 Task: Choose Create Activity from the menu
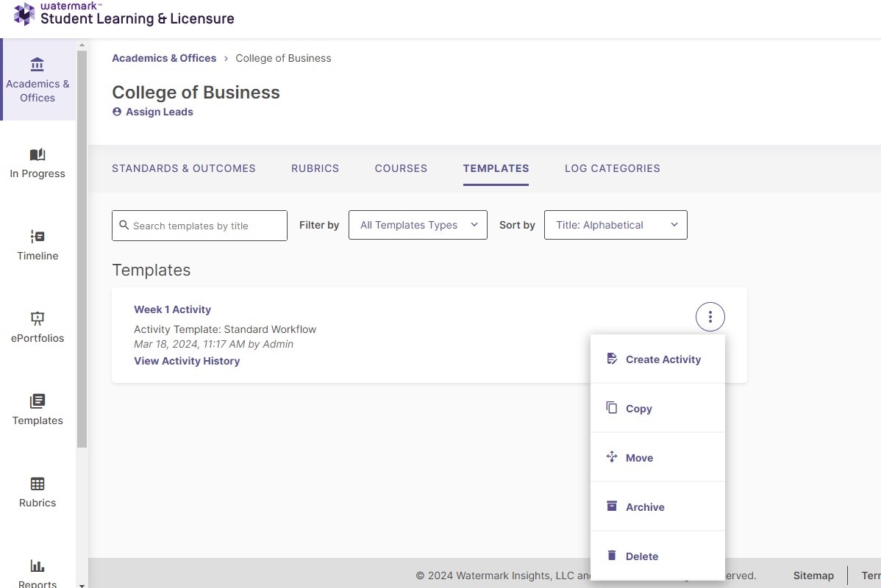point(657,359)
